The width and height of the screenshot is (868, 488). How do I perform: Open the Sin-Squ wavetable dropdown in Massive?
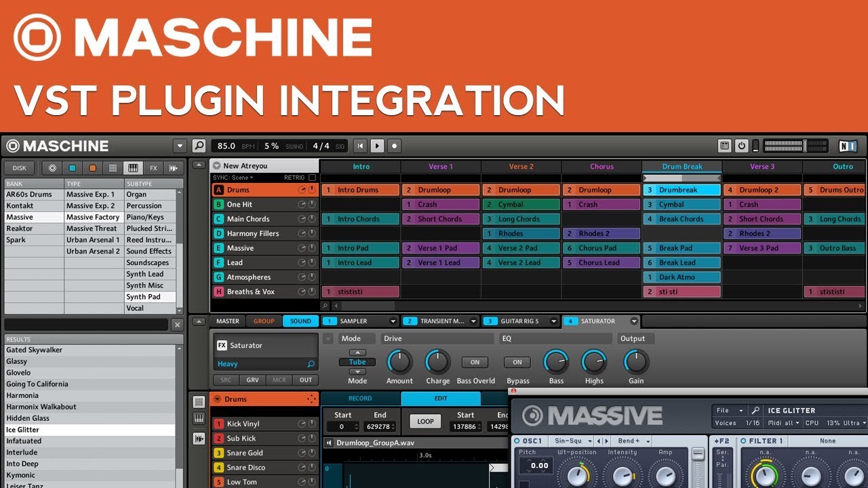570,441
